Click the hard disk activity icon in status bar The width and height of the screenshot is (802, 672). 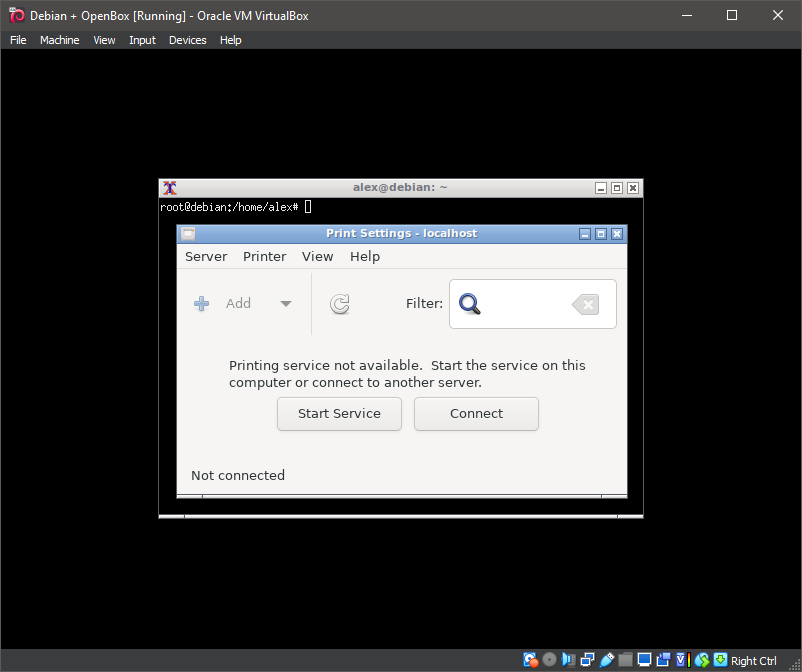(529, 659)
